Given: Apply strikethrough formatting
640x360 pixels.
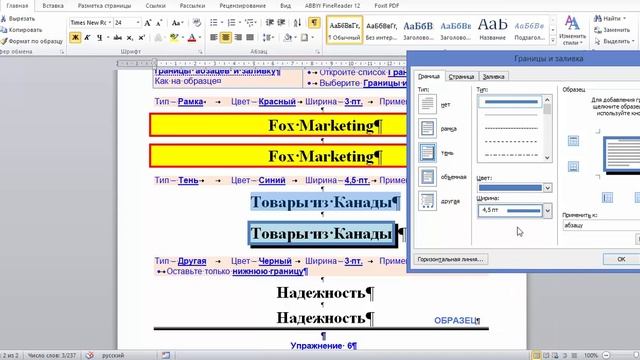Looking at the screenshot, I should click(x=118, y=38).
